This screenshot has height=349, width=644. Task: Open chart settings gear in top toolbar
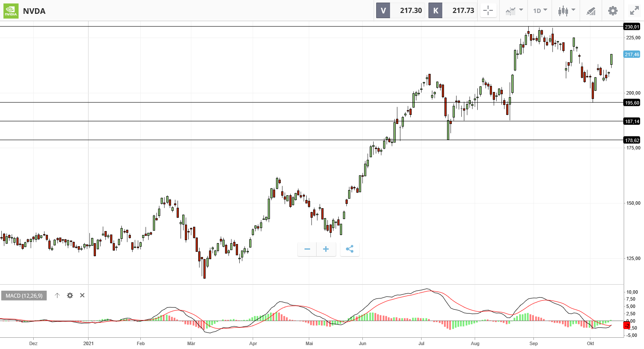(x=613, y=11)
